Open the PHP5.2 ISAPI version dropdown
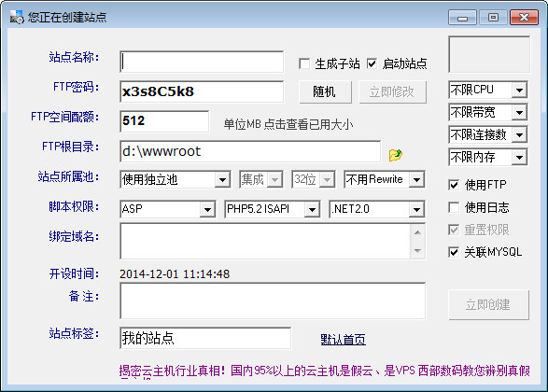The height and width of the screenshot is (392, 548). [x=312, y=209]
